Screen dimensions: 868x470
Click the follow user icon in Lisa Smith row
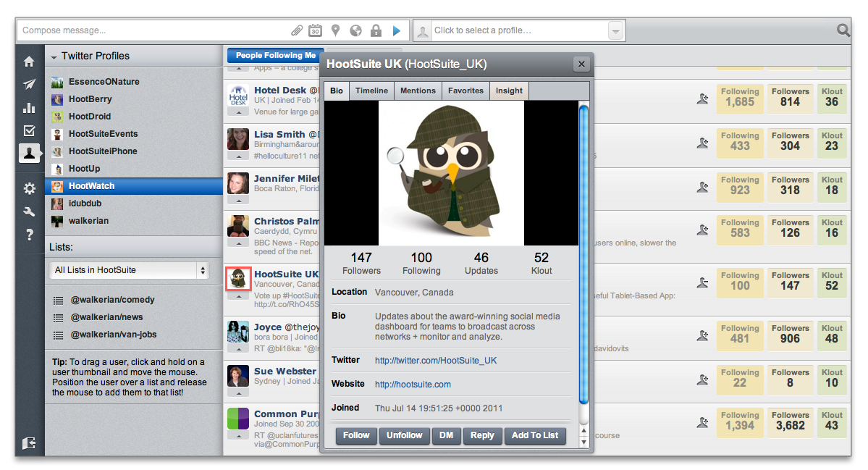click(x=702, y=143)
